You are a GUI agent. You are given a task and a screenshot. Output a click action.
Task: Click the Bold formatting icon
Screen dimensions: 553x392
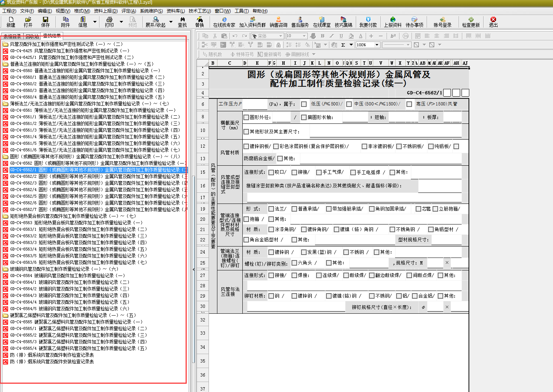(322, 36)
